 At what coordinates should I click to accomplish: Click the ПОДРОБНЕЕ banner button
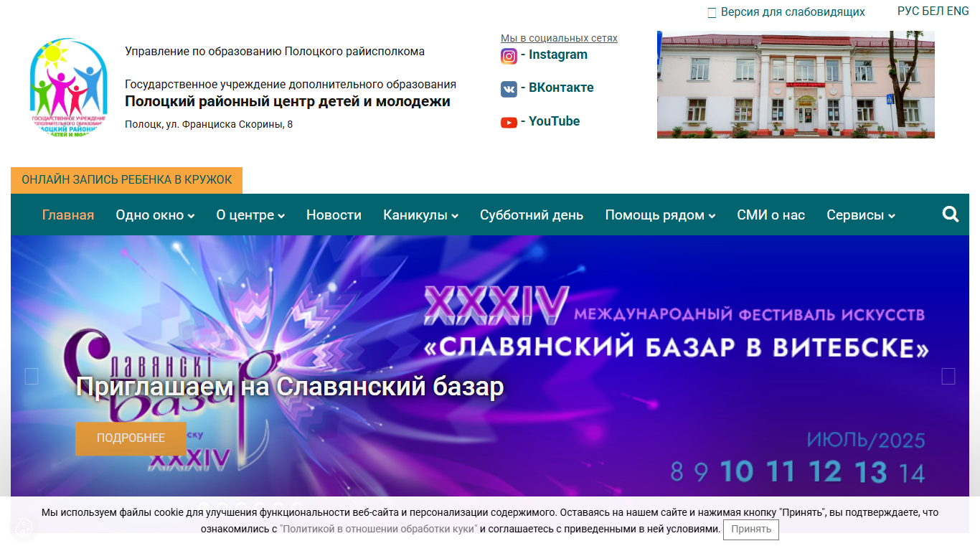[x=131, y=438]
